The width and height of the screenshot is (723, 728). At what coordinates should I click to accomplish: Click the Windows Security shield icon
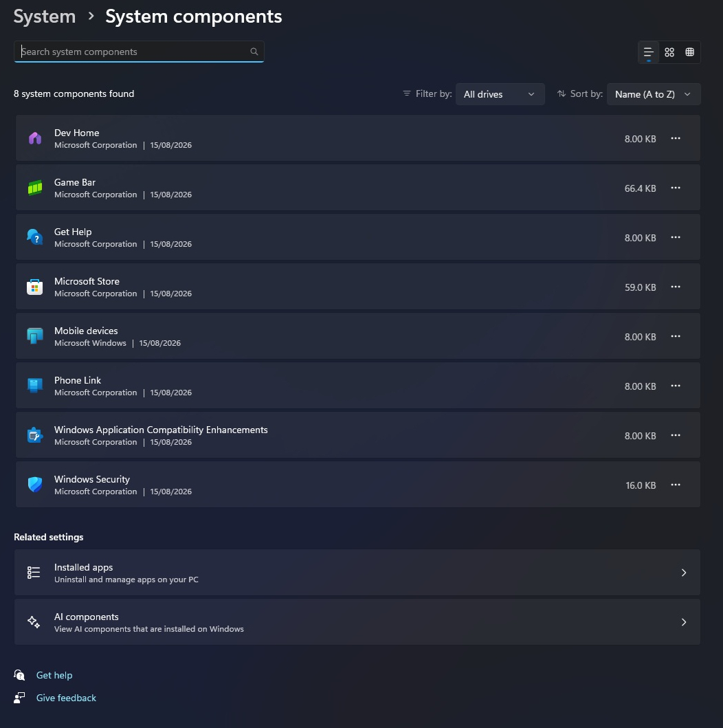coord(35,485)
